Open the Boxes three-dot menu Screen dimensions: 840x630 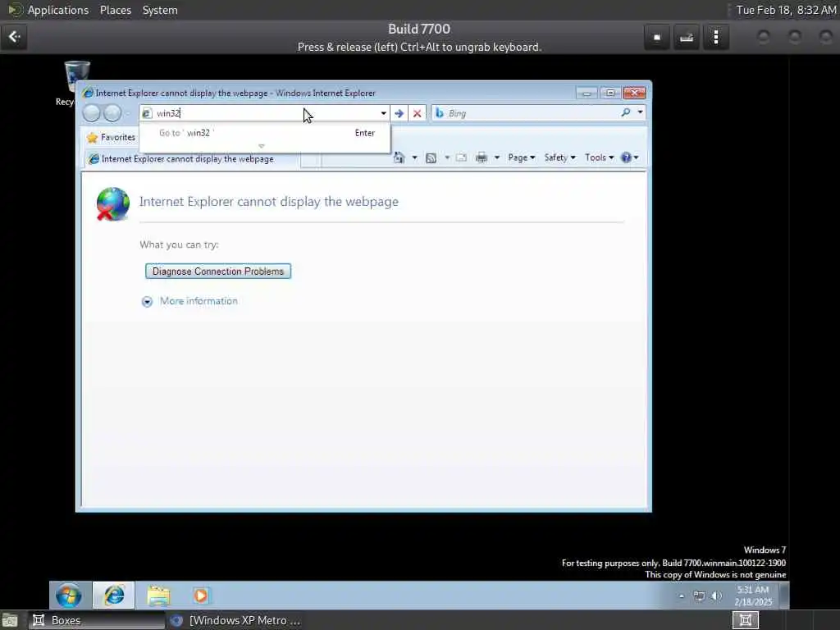715,37
